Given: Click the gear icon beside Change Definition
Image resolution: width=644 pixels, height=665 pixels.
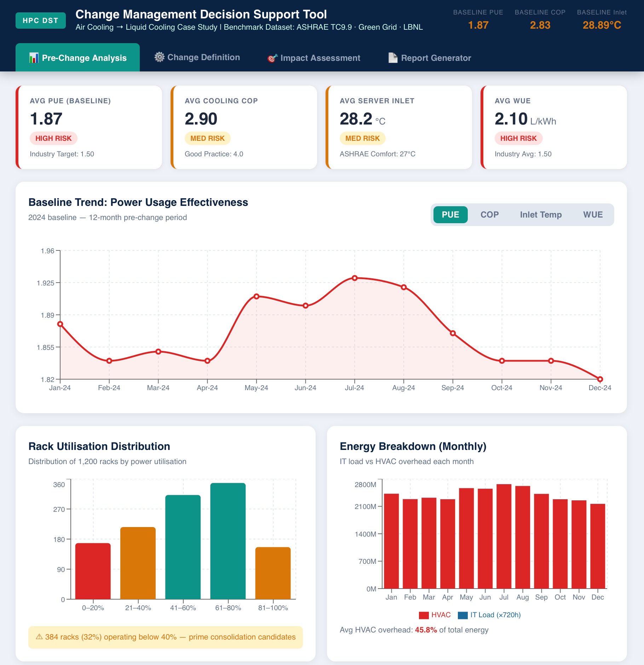Looking at the screenshot, I should click(160, 57).
